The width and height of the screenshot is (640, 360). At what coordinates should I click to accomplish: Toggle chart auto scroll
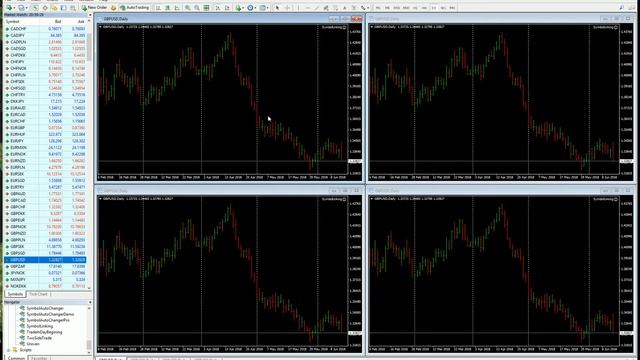(x=218, y=8)
